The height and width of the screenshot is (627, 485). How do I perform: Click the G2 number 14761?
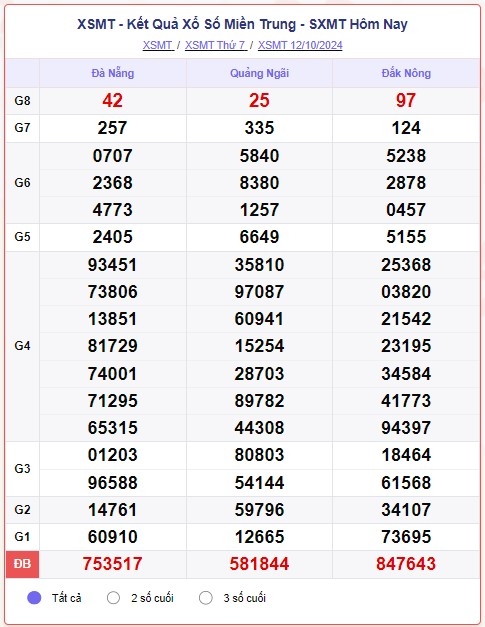click(112, 510)
